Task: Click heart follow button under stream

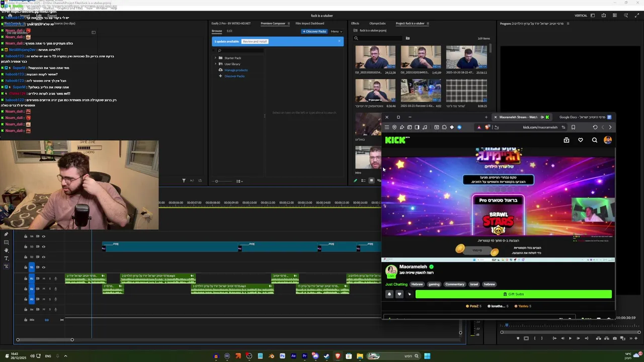Action: click(399, 294)
